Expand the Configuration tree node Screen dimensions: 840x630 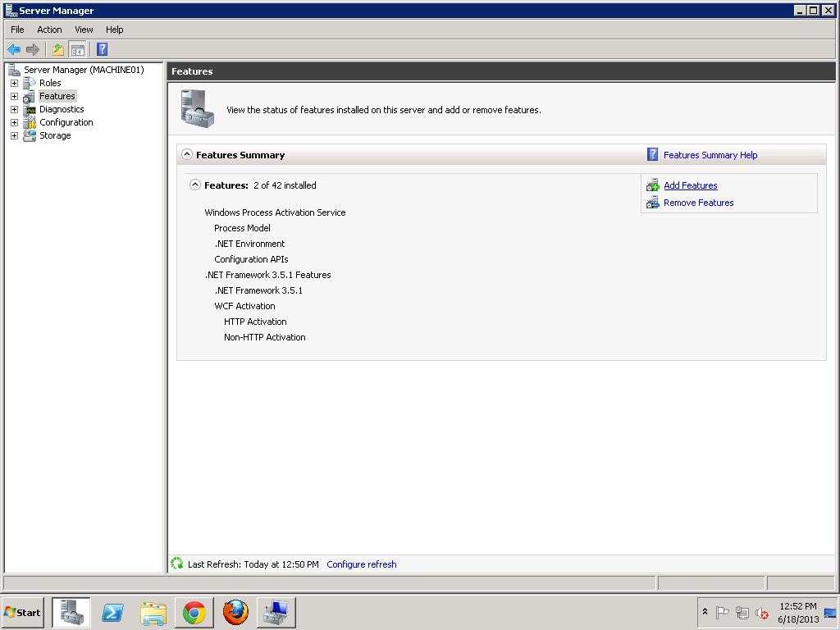(13, 121)
